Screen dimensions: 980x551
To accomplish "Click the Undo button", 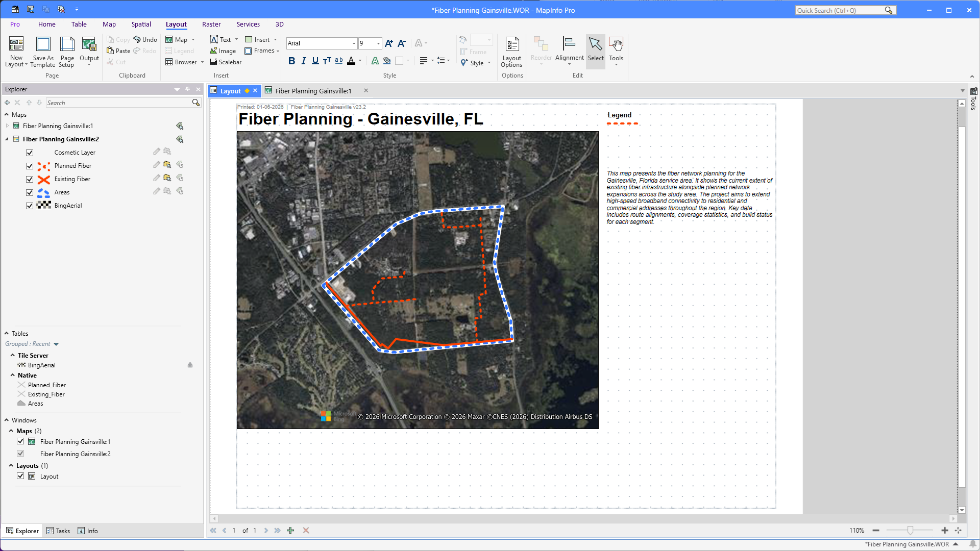I will point(145,39).
